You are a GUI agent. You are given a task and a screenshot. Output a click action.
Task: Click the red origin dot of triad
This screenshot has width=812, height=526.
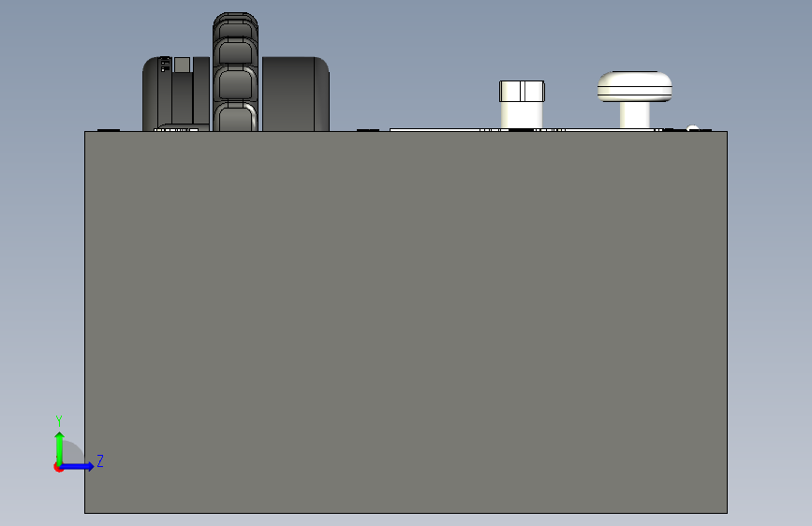[x=57, y=468]
